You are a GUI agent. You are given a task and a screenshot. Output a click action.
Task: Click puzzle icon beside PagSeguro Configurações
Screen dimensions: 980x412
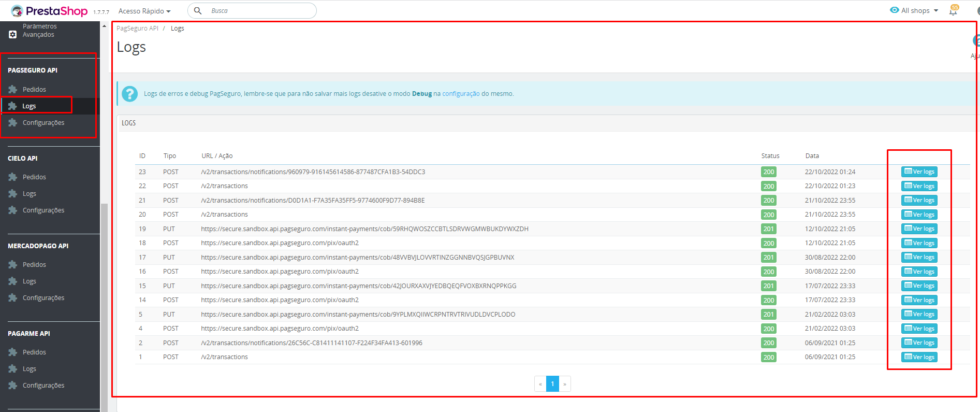click(x=13, y=122)
